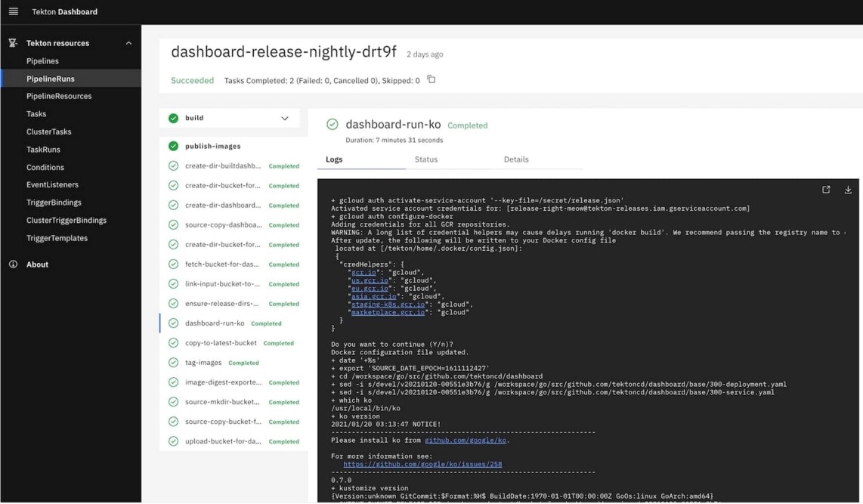Open TriggerTemplates list
The width and height of the screenshot is (863, 504).
(57, 238)
